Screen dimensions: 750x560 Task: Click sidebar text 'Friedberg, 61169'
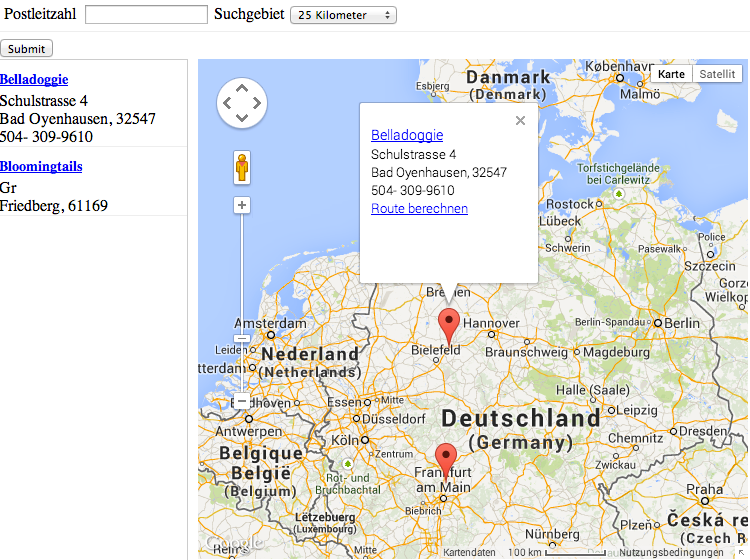point(54,206)
